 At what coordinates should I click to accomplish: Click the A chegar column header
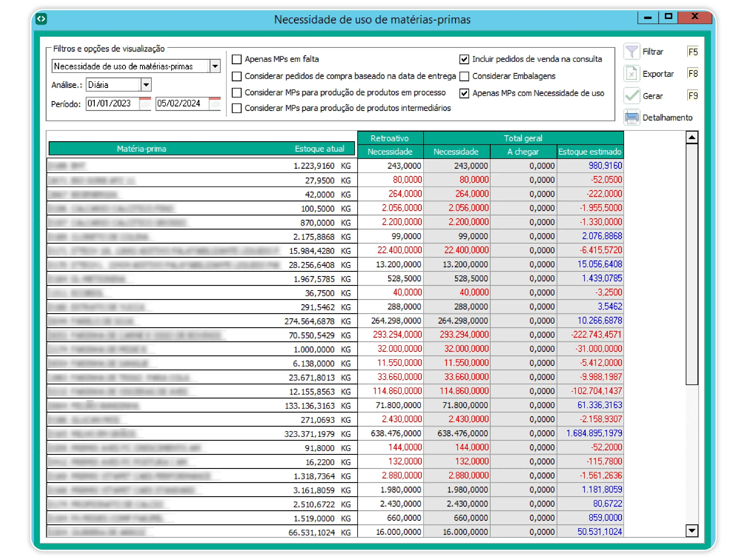(523, 152)
